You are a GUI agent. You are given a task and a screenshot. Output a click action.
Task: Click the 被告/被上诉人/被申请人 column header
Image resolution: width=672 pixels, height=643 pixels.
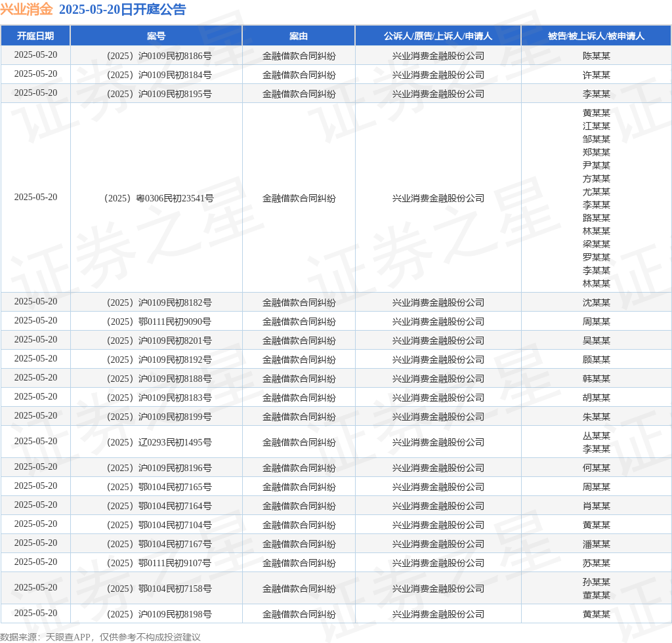(x=596, y=36)
